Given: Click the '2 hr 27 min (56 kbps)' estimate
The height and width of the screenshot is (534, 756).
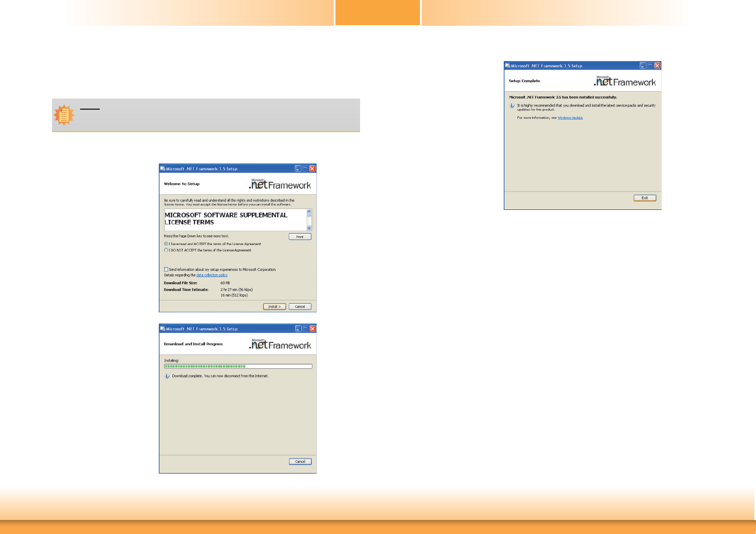Looking at the screenshot, I should point(236,290).
